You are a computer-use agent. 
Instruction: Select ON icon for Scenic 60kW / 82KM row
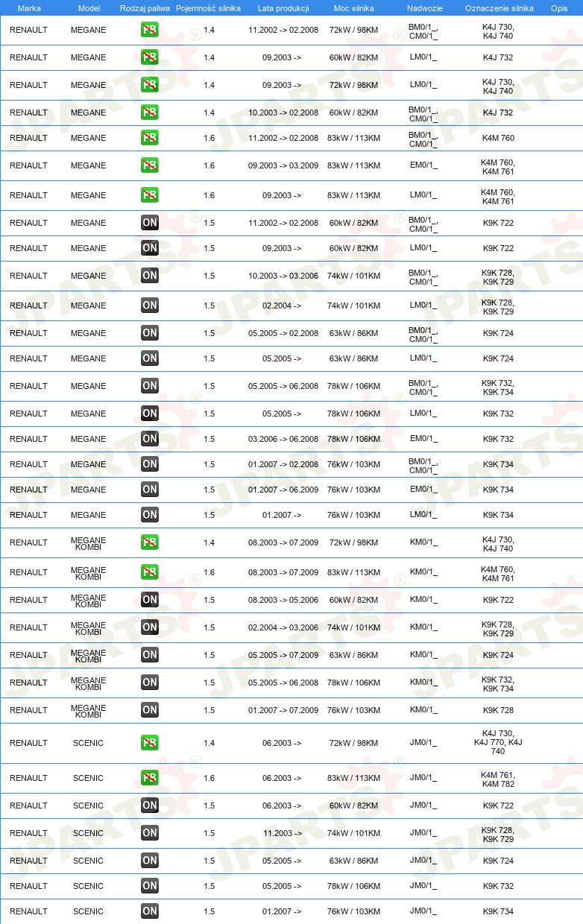pos(150,806)
